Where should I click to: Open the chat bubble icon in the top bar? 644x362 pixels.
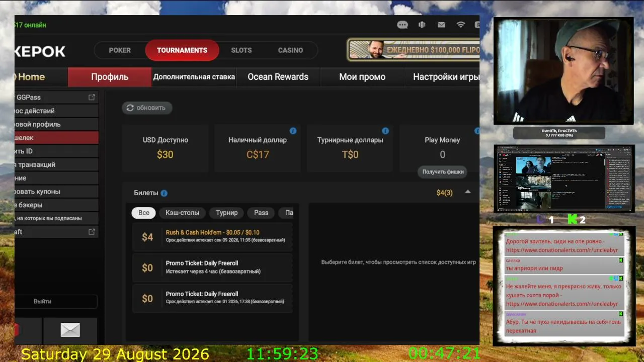[403, 25]
